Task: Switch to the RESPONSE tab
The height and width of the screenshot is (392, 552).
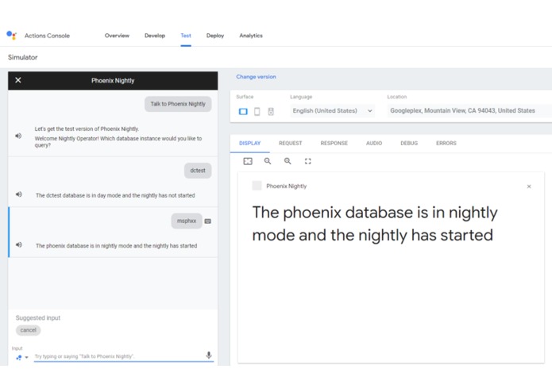Action: point(334,143)
